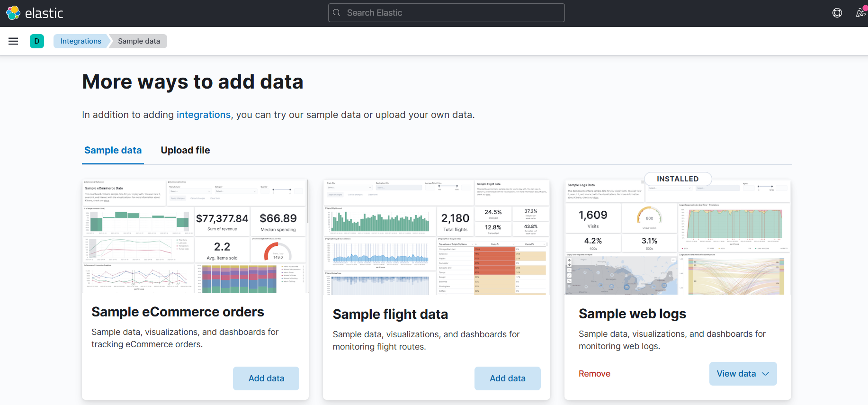The width and height of the screenshot is (868, 405).
Task: Open the help menu icon
Action: point(837,13)
